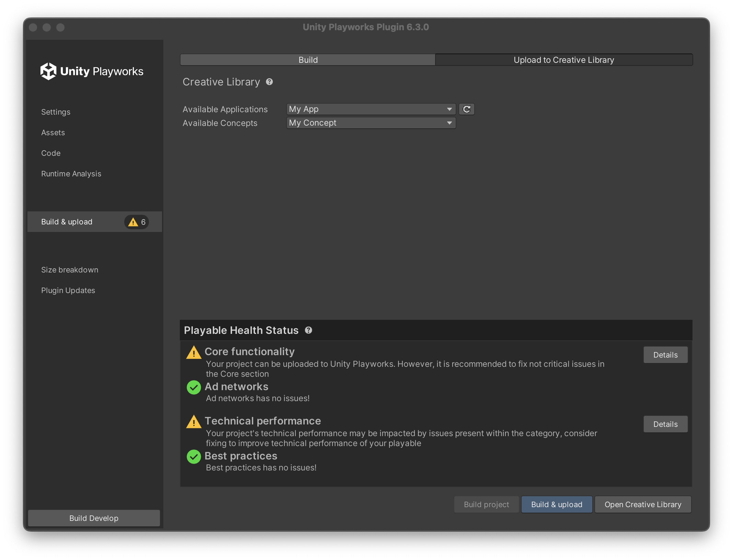Open Runtime Analysis in sidebar
The width and height of the screenshot is (733, 560).
71,174
